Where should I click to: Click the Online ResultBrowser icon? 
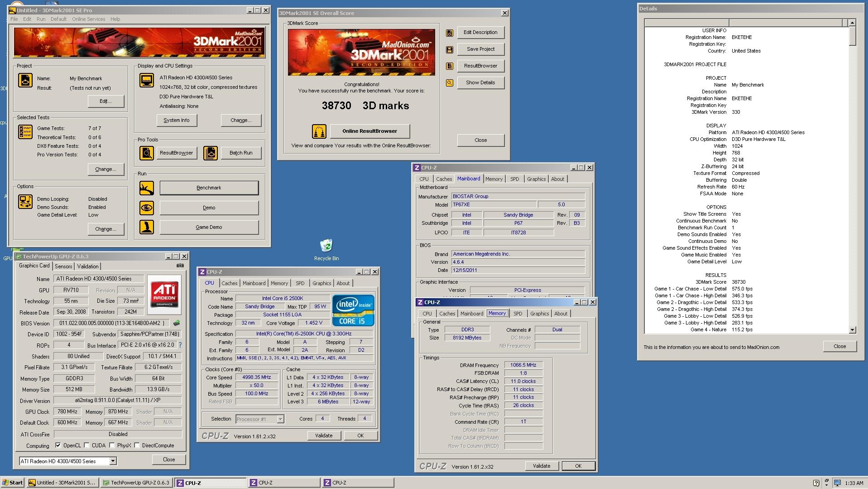(319, 131)
